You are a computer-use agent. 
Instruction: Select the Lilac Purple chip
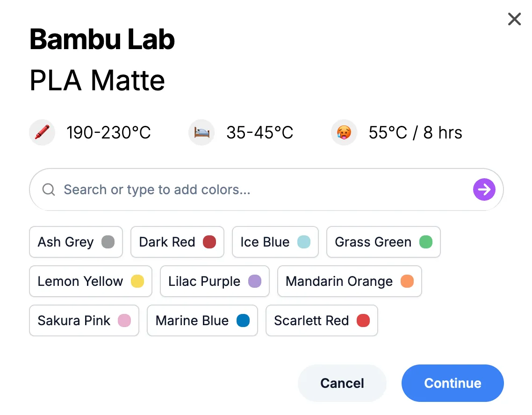(214, 281)
